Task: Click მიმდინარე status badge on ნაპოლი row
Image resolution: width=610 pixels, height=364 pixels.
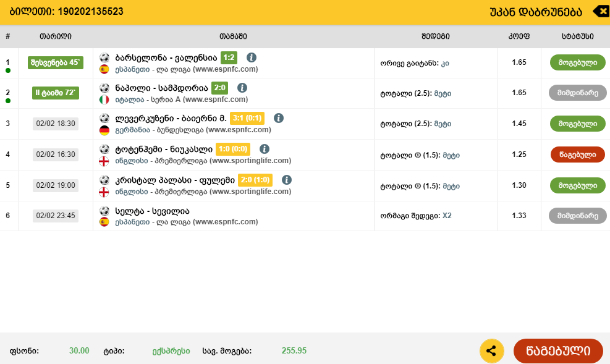Action: 578,93
